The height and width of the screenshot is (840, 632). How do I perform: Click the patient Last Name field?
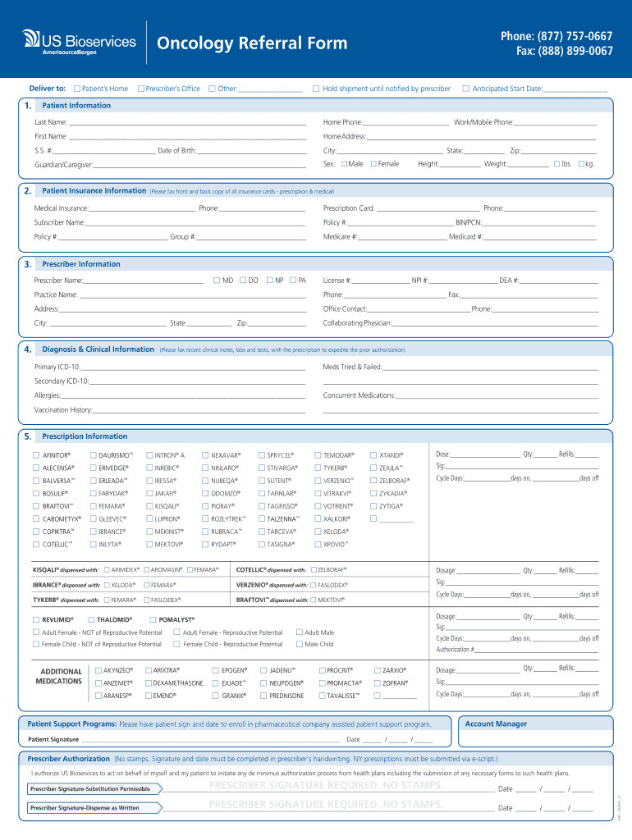(187, 122)
